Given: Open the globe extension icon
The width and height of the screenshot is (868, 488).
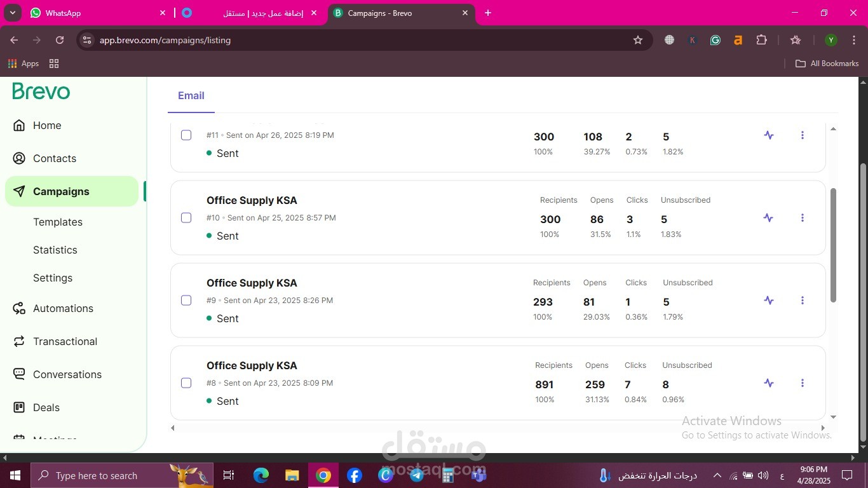Looking at the screenshot, I should (x=669, y=40).
